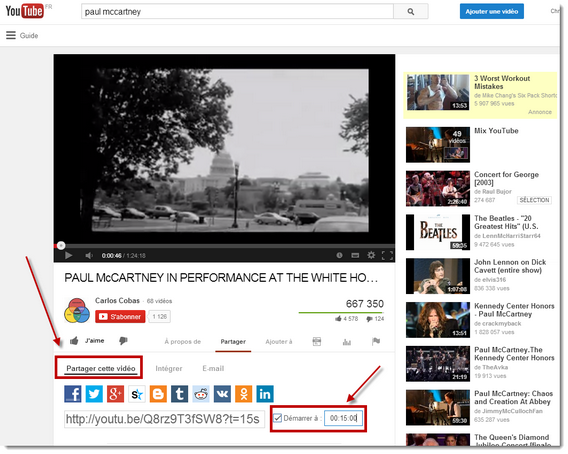Mute the video volume speaker icon
Viewport: 568px width, 454px height.
(x=89, y=255)
